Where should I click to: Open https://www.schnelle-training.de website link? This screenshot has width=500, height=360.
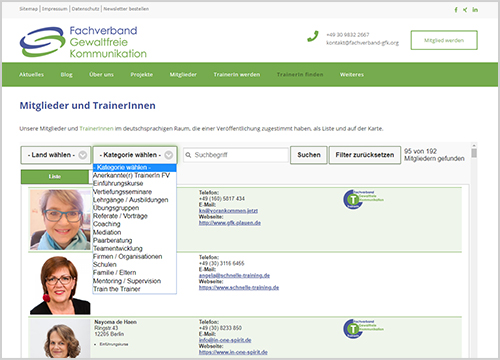click(239, 288)
